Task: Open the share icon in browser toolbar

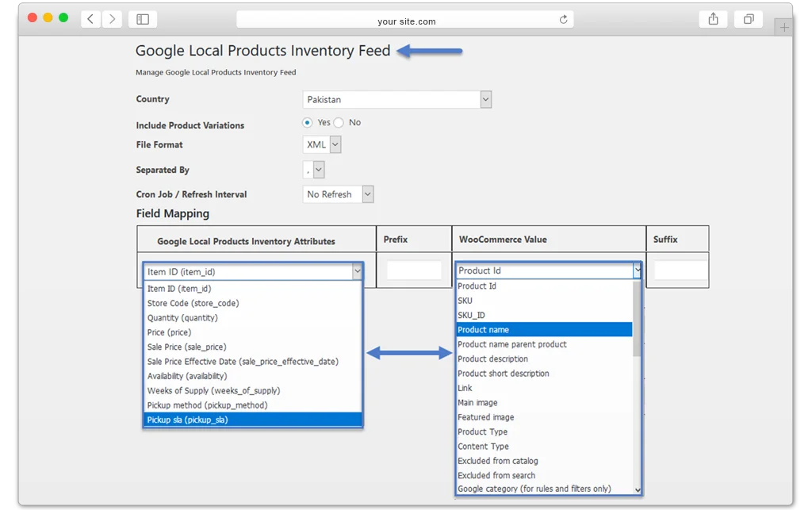Action: click(x=713, y=19)
